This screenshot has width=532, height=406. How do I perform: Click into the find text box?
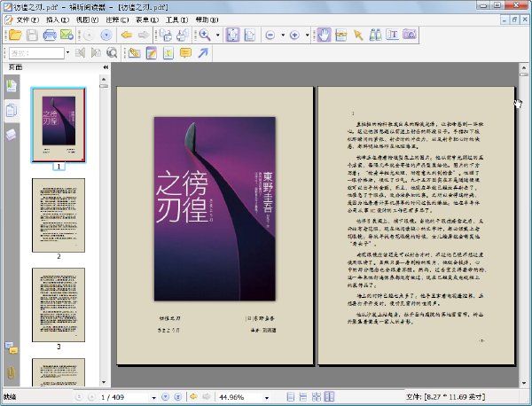36,53
